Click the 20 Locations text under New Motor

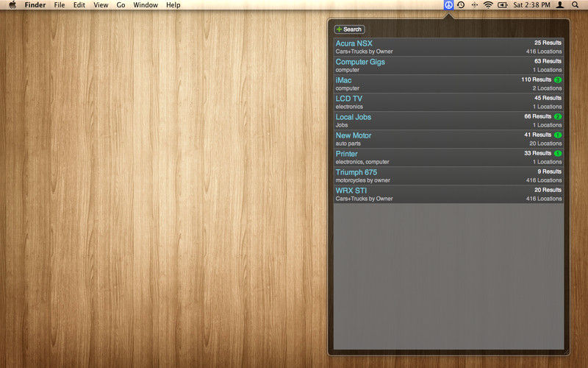(545, 144)
